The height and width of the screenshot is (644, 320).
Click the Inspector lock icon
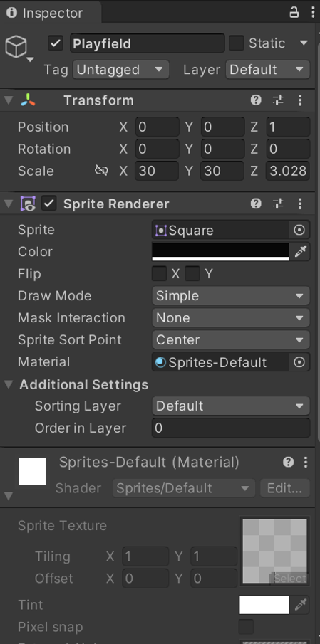click(294, 13)
